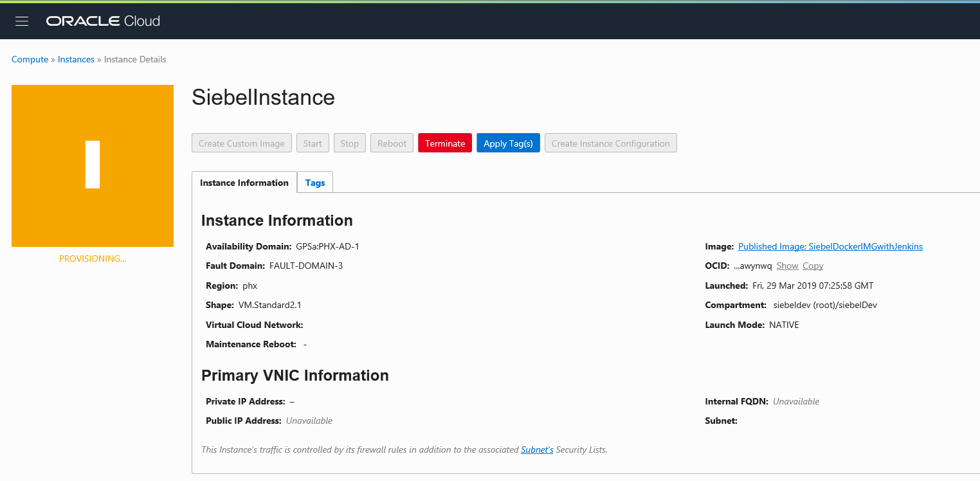980x481 pixels.
Task: Open the Published Image SiebelDockerIMGwithJenkins link
Action: 830,246
